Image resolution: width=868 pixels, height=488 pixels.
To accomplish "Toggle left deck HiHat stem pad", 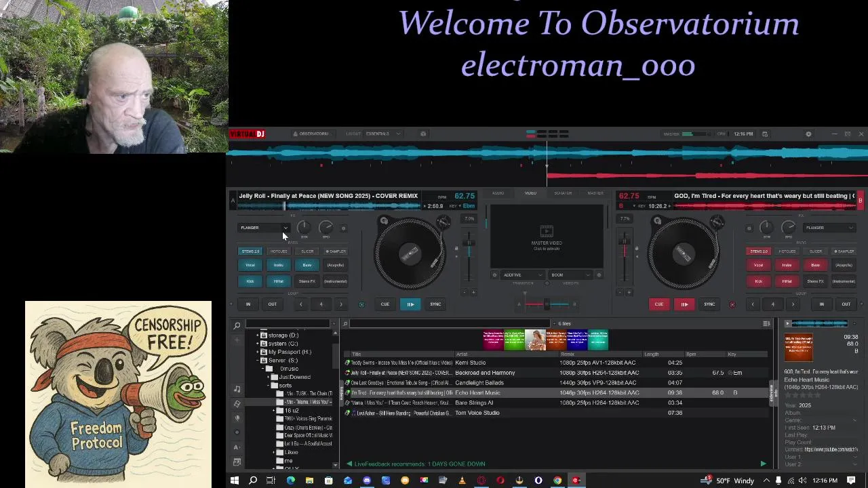I will [279, 281].
